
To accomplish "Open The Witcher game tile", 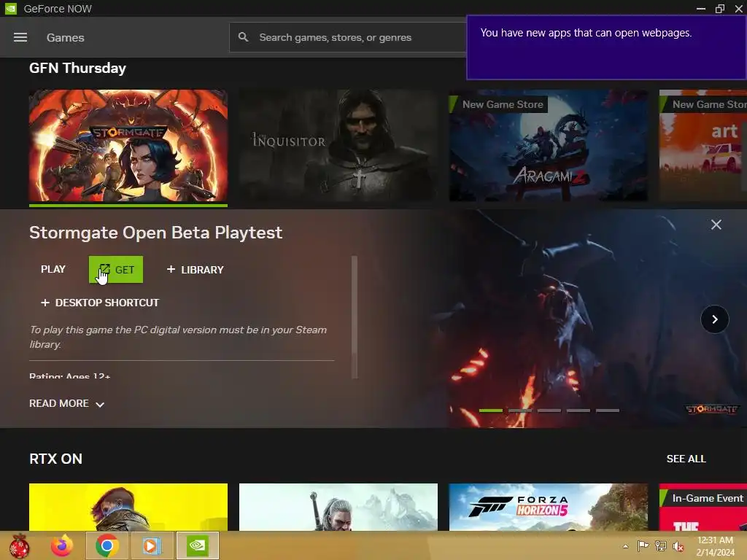I will coord(338,507).
